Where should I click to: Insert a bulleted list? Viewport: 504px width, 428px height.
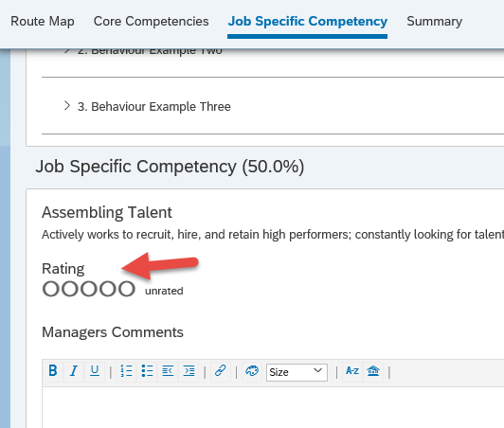pyautogui.click(x=147, y=371)
